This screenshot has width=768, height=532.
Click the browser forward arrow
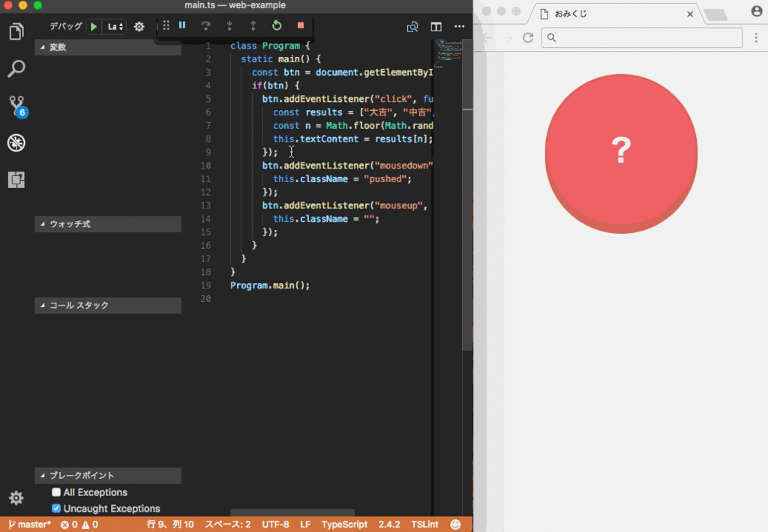(508, 37)
